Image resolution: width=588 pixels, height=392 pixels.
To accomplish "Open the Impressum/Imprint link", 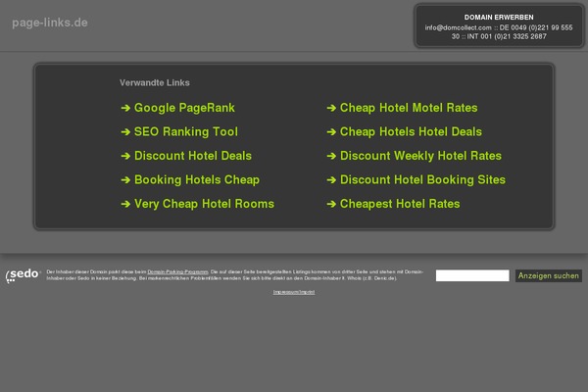I will point(294,292).
